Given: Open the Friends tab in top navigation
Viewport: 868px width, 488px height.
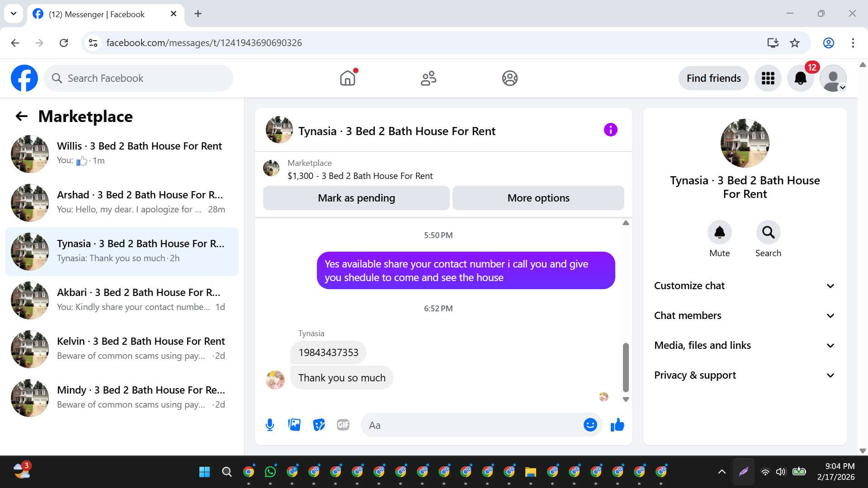Looking at the screenshot, I should click(428, 79).
